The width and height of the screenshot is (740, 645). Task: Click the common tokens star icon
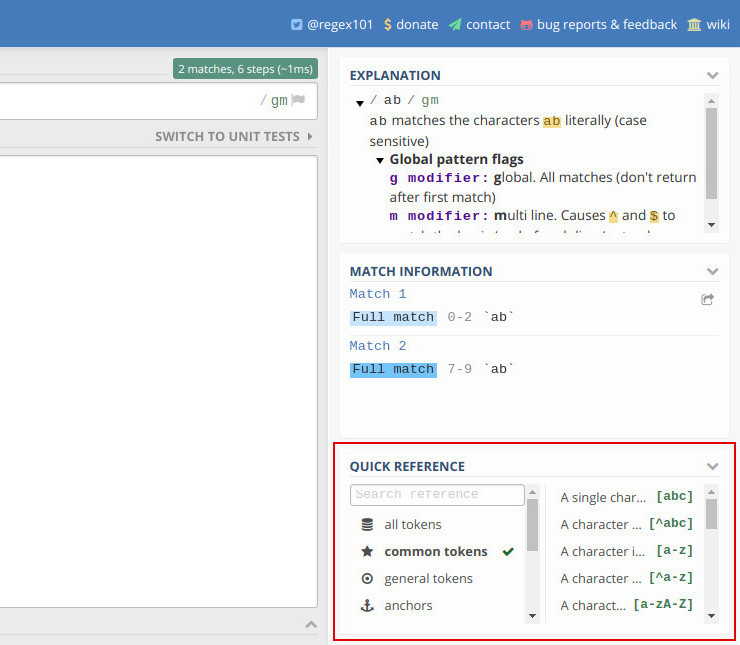pos(367,551)
